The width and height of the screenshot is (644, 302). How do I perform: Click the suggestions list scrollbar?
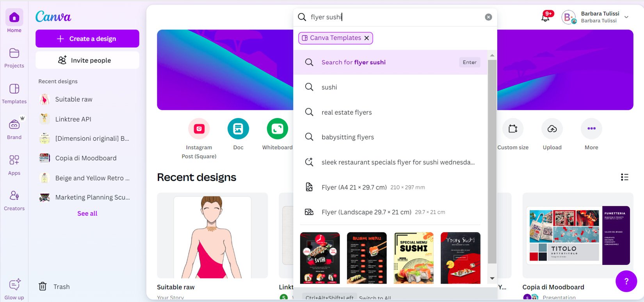[x=492, y=162]
